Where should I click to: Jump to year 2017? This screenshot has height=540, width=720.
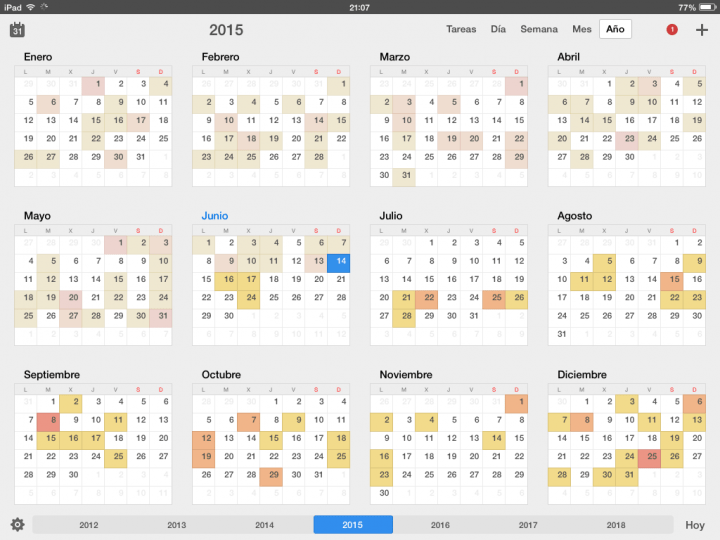(x=528, y=525)
